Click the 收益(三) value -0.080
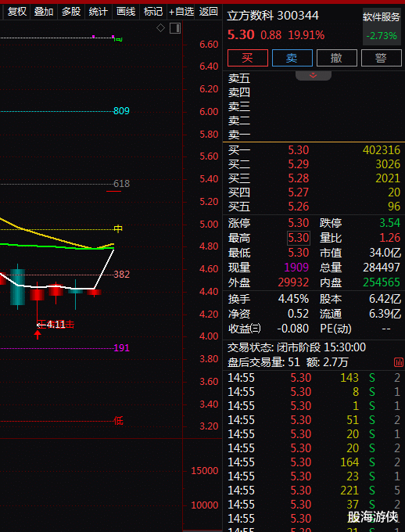405x532 pixels. 293,329
